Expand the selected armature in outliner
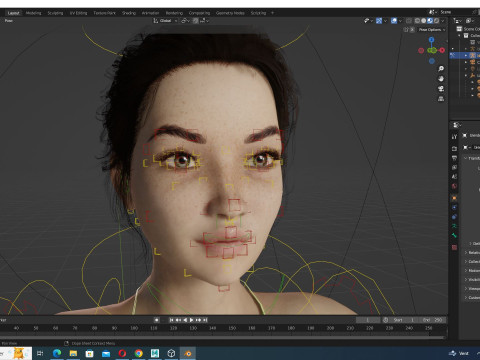 click(466, 55)
